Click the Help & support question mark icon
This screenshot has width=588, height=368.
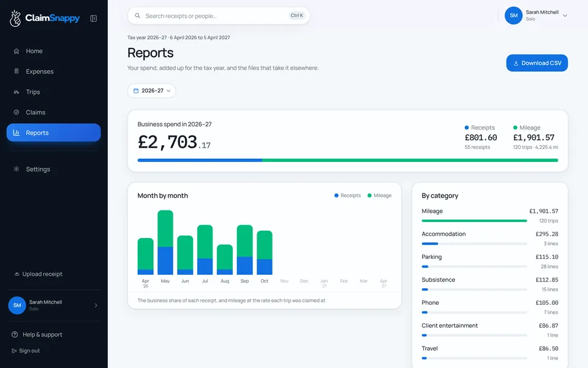(15, 335)
